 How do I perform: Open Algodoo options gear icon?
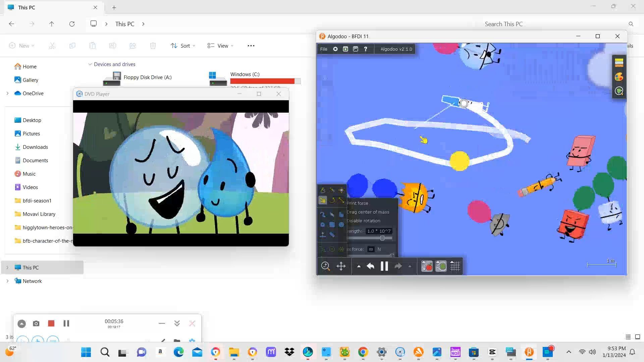pyautogui.click(x=335, y=49)
